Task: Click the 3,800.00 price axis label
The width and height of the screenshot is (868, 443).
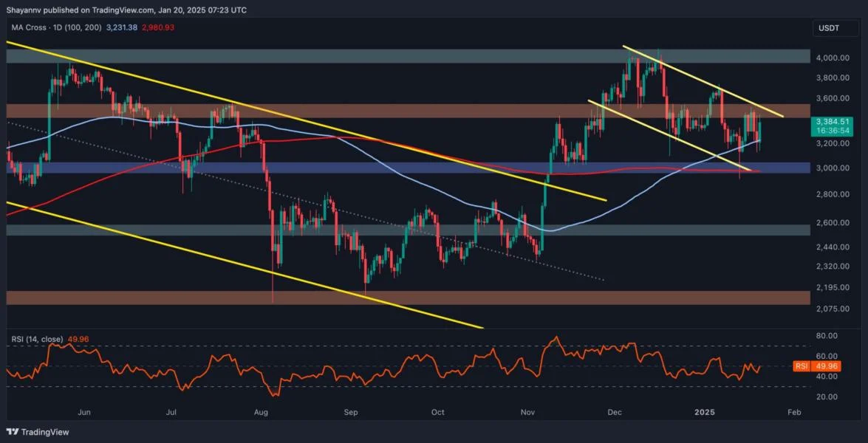Action: click(833, 78)
